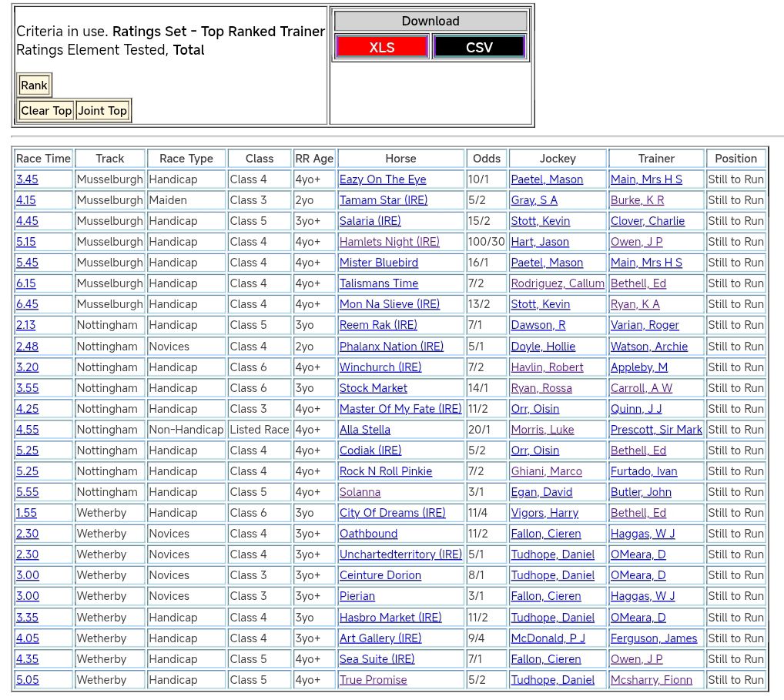Select the Clear Top filter
The width and height of the screenshot is (784, 700).
pyautogui.click(x=46, y=111)
